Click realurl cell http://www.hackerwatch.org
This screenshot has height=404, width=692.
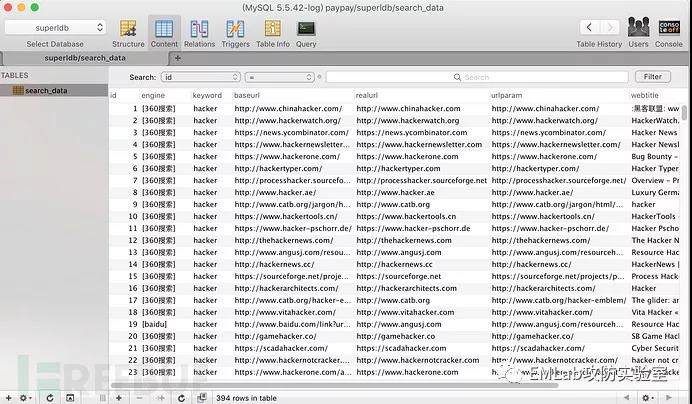(x=408, y=121)
